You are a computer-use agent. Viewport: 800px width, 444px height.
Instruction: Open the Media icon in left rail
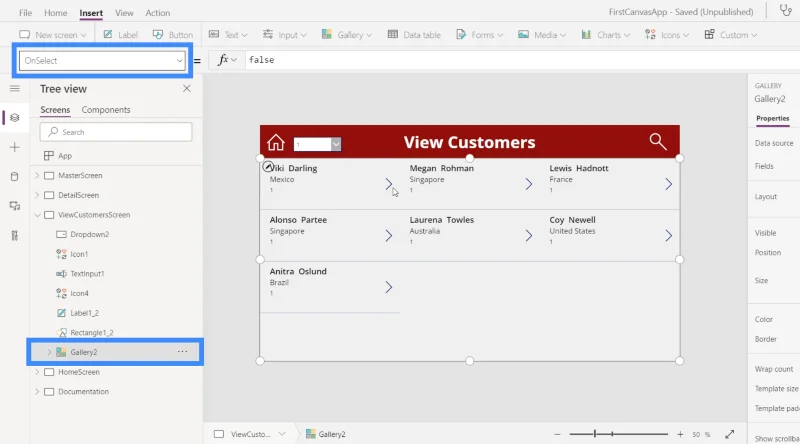point(15,206)
